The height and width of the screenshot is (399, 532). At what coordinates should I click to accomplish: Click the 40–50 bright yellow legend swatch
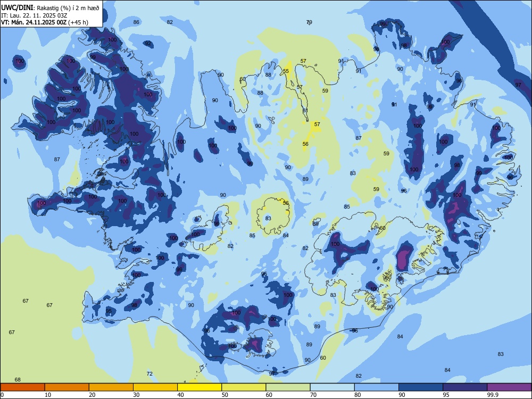[x=199, y=387]
